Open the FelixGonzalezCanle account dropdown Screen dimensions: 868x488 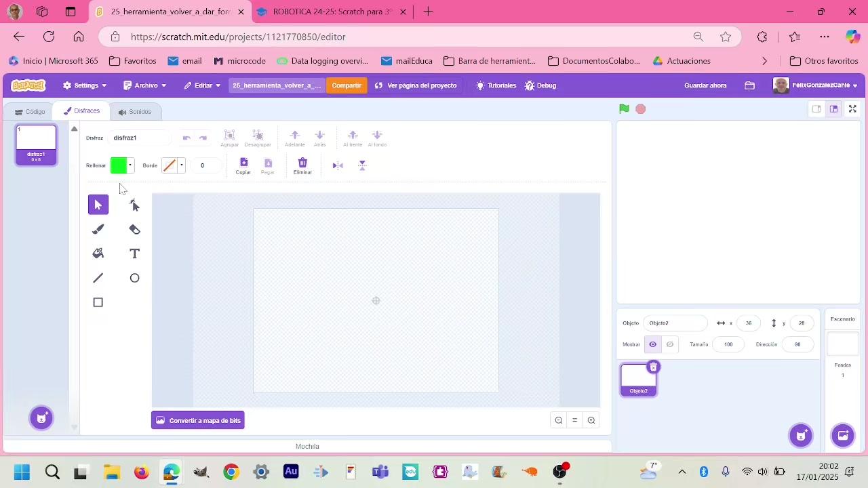[816, 85]
